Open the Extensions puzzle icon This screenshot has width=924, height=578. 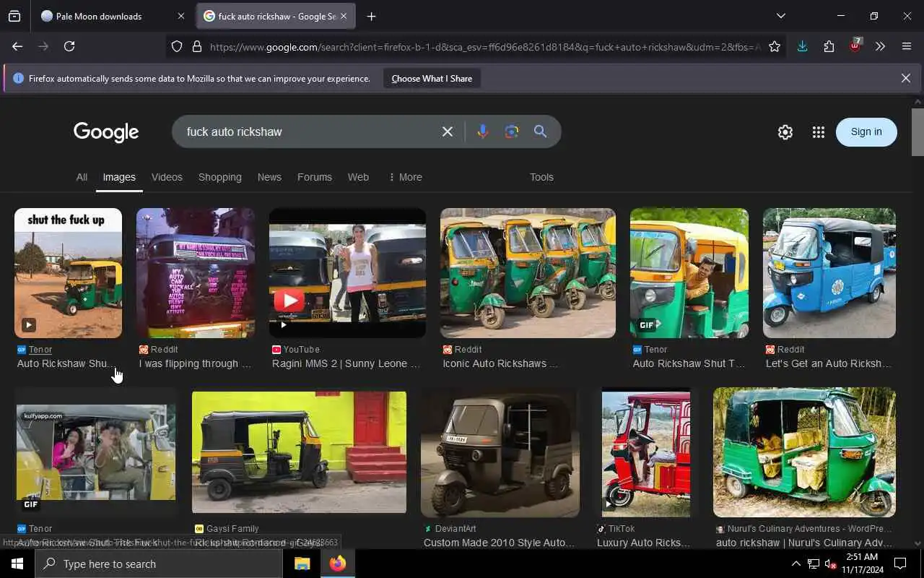point(829,46)
